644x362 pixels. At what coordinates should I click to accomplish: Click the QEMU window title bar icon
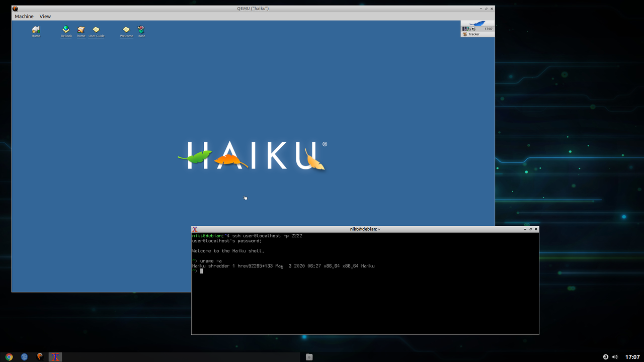pyautogui.click(x=15, y=9)
